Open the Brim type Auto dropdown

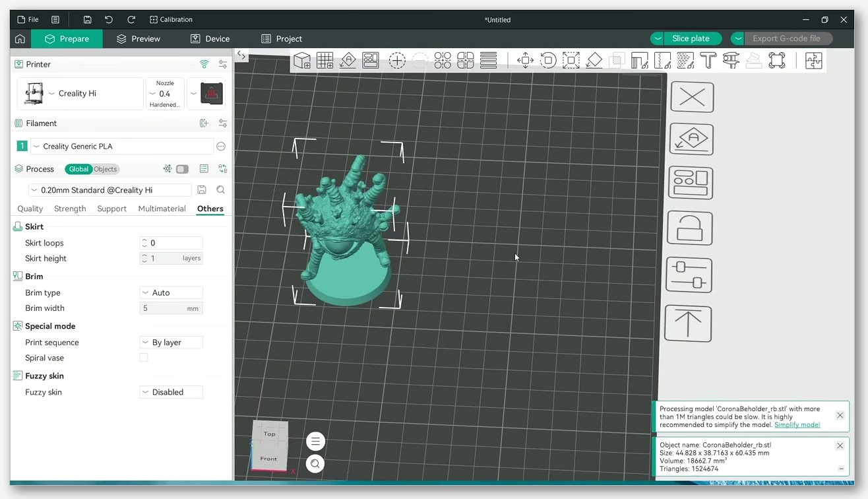[171, 292]
